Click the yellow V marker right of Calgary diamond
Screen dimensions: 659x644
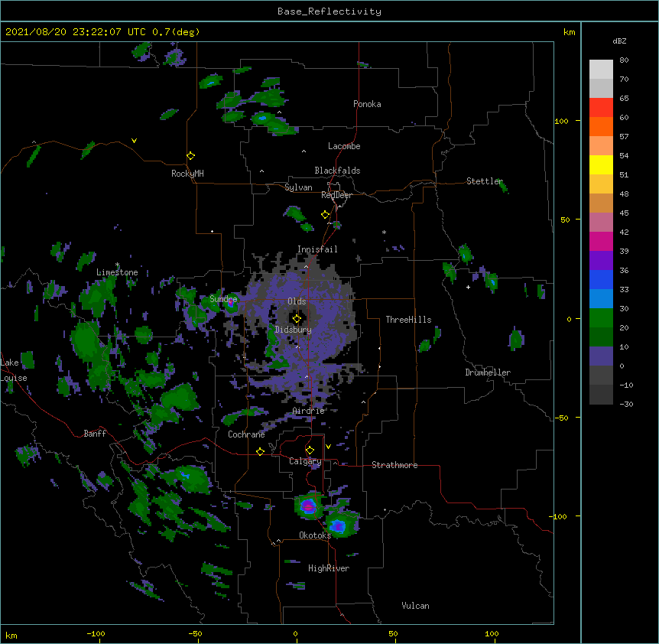coord(328,447)
